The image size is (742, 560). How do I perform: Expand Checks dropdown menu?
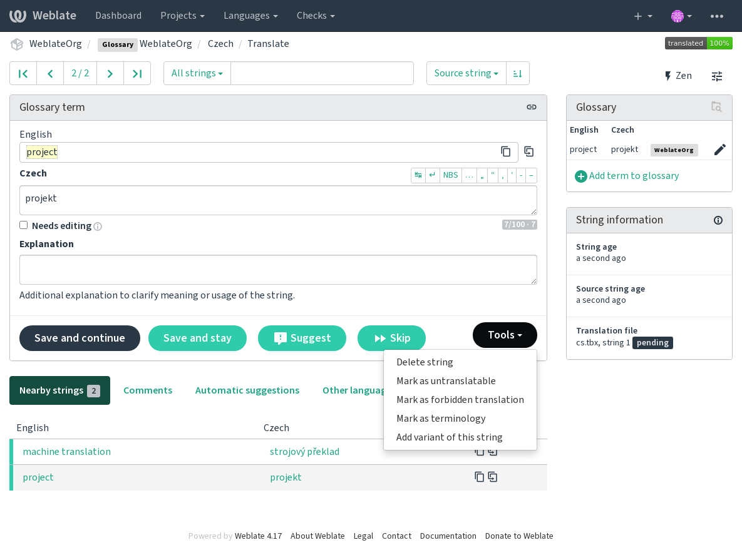[316, 16]
